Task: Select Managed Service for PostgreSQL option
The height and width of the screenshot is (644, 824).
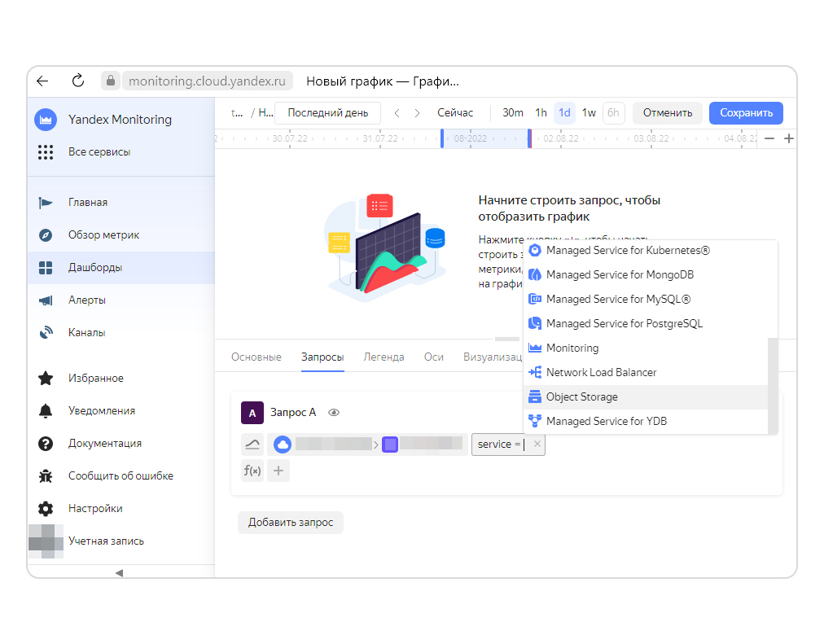Action: coord(646,324)
